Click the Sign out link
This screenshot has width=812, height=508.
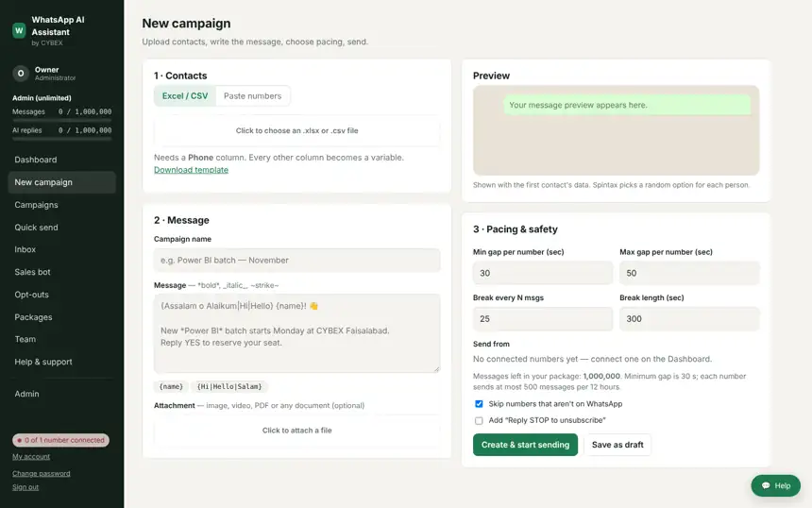25,487
